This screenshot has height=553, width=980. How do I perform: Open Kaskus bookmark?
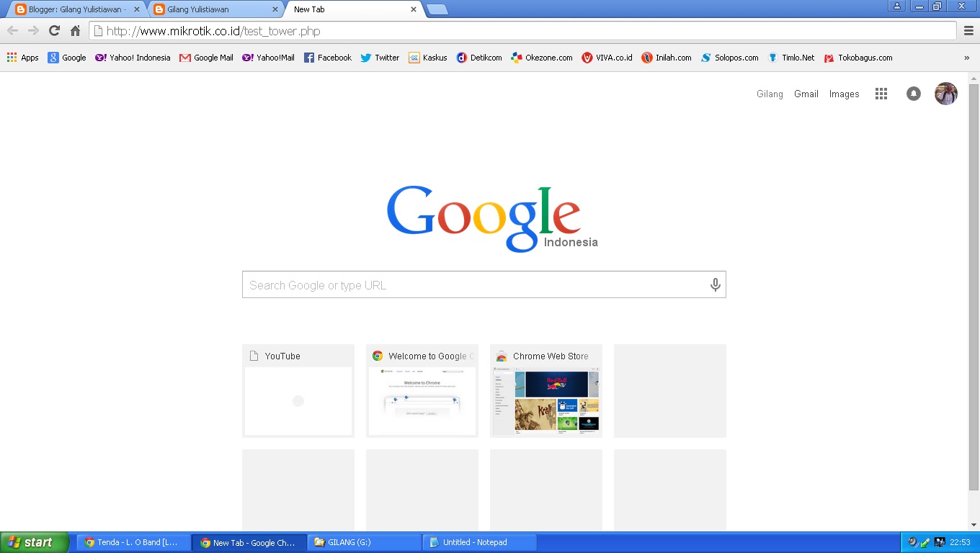[x=428, y=58]
